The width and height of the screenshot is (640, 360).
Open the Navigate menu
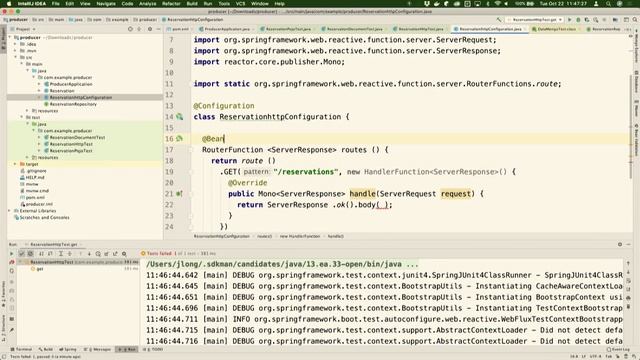(106, 4)
